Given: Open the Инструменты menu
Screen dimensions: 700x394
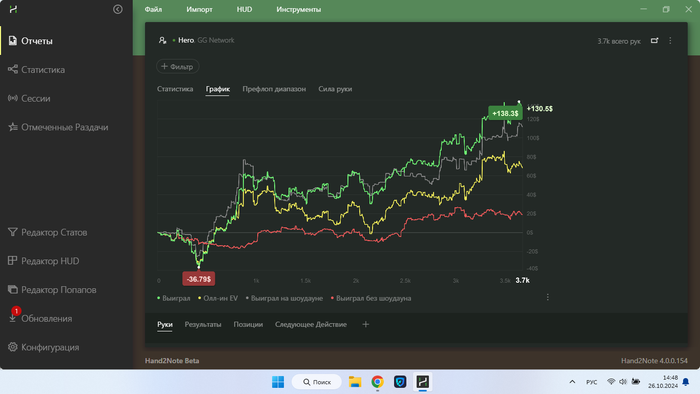Looking at the screenshot, I should point(298,9).
